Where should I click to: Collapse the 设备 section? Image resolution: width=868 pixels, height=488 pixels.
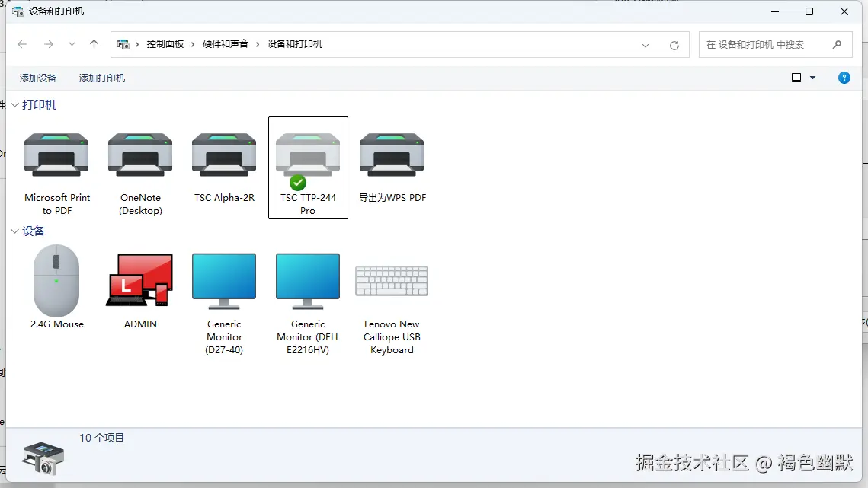[x=14, y=231]
